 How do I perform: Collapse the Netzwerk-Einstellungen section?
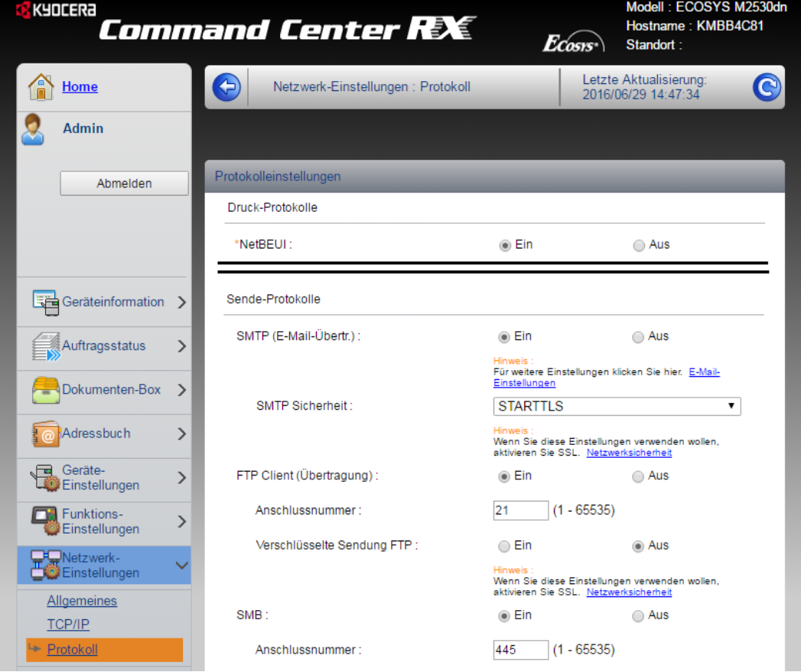click(181, 566)
